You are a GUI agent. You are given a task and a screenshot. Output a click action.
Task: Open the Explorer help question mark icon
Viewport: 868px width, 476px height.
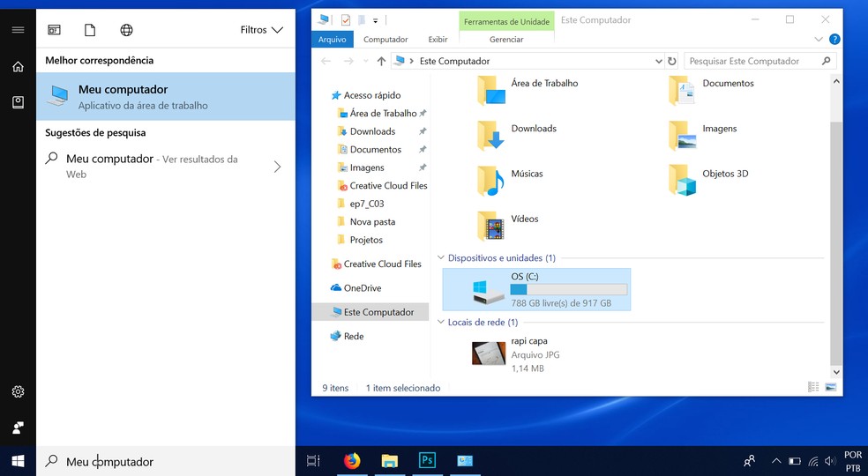834,40
